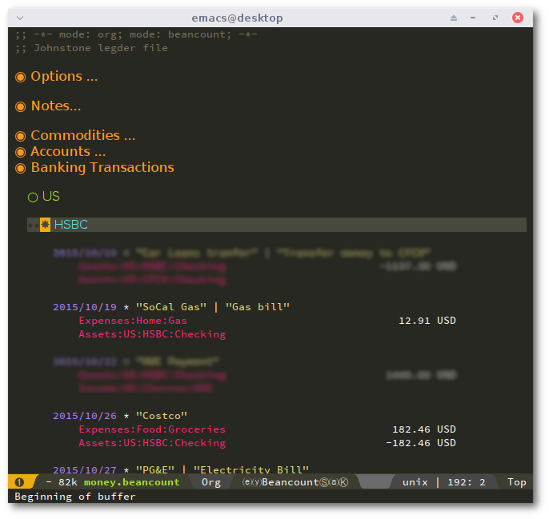Image resolution: width=549 pixels, height=519 pixels.
Task: Click the bullet icon next to Accounts
Action: click(x=20, y=152)
